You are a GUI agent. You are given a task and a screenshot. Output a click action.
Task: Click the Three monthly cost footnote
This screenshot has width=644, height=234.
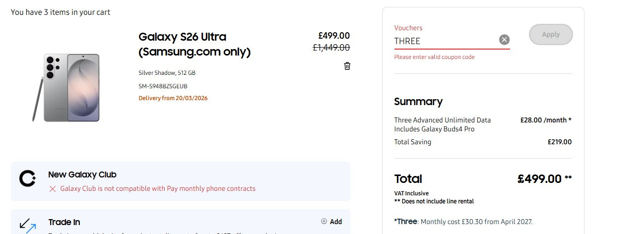point(463,222)
